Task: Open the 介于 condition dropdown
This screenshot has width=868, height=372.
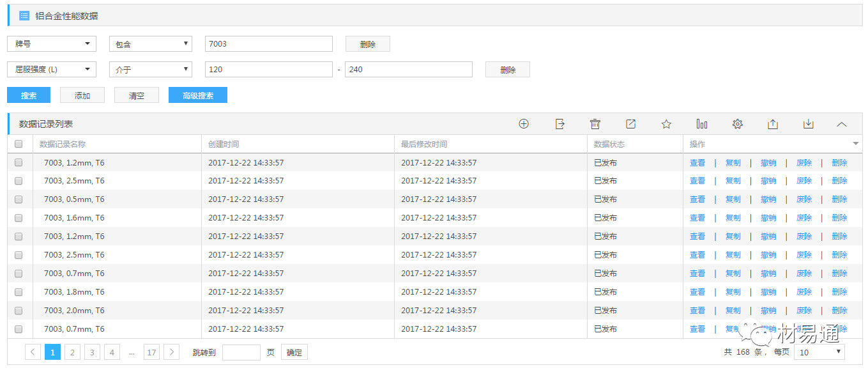Action: tap(151, 69)
